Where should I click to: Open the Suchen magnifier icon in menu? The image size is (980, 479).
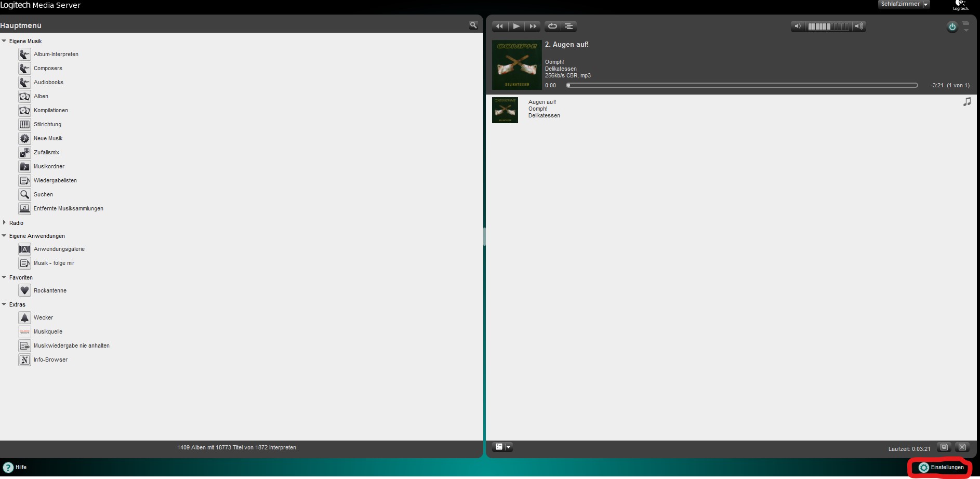tap(24, 194)
